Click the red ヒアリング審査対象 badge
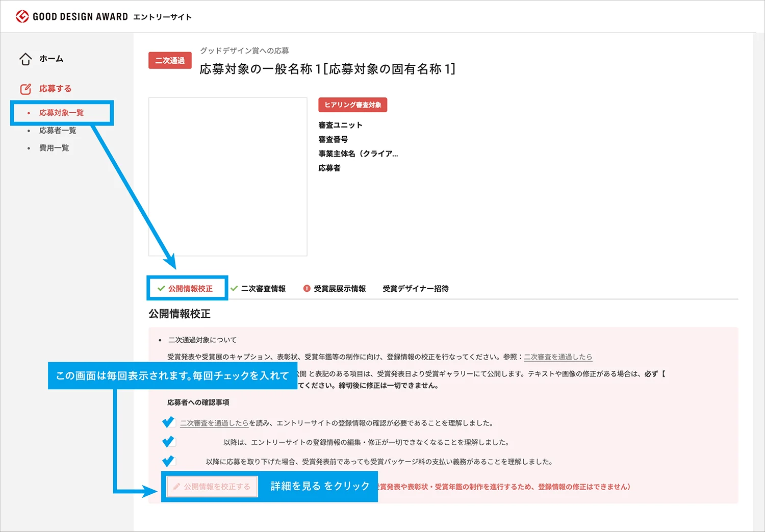This screenshot has height=532, width=765. (352, 105)
